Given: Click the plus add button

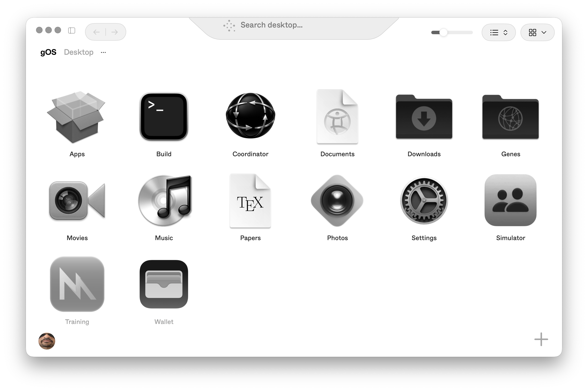Looking at the screenshot, I should pyautogui.click(x=541, y=339).
